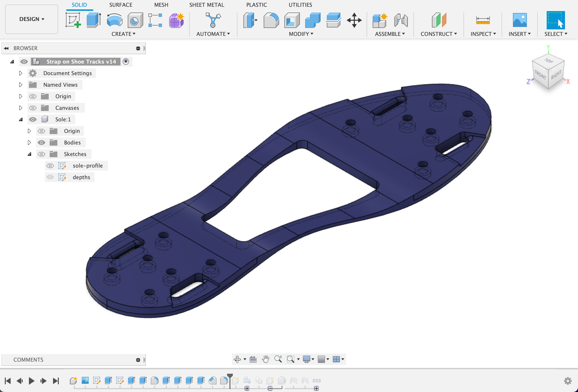Show the sole-profile sketch
The width and height of the screenshot is (578, 392).
(50, 166)
